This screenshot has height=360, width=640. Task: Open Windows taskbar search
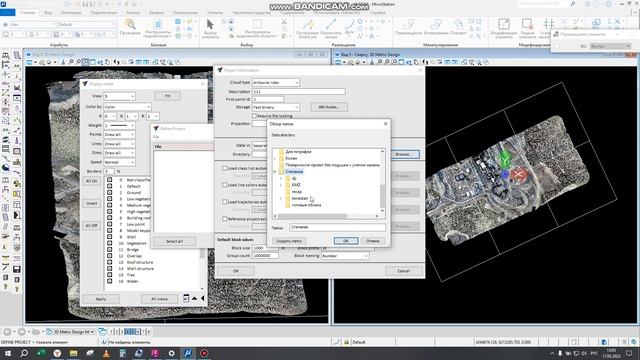[24, 353]
